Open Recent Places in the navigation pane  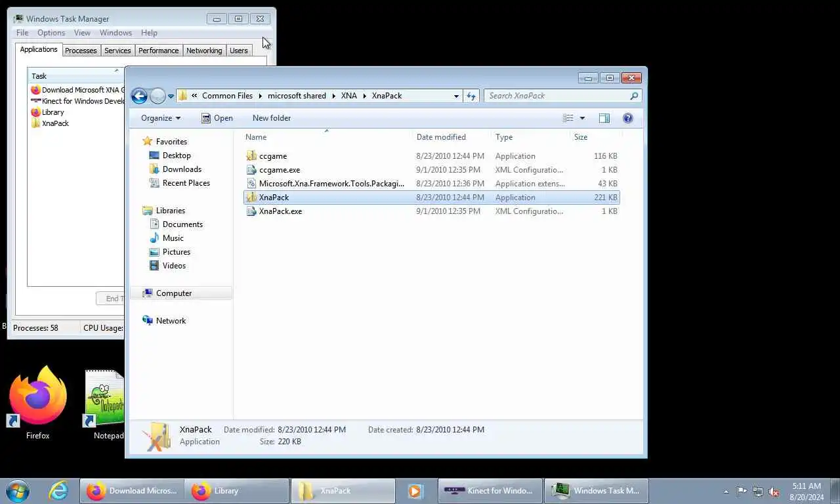point(186,183)
